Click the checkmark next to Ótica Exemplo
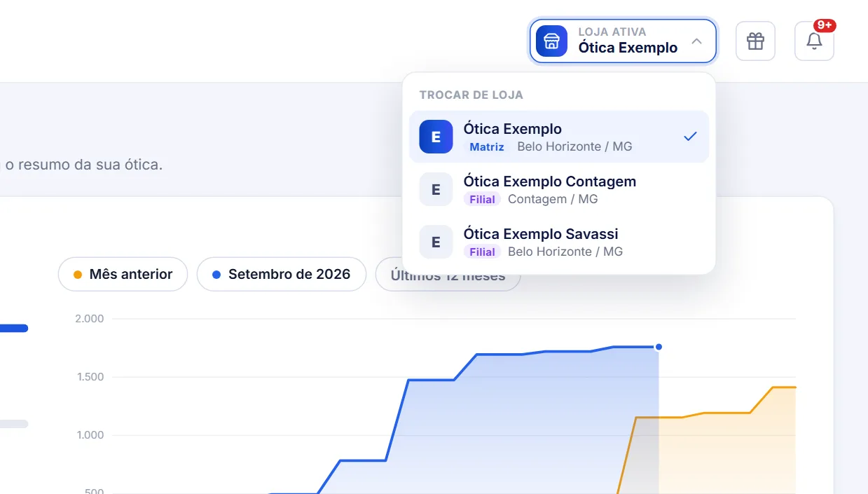868x494 pixels. pos(690,137)
